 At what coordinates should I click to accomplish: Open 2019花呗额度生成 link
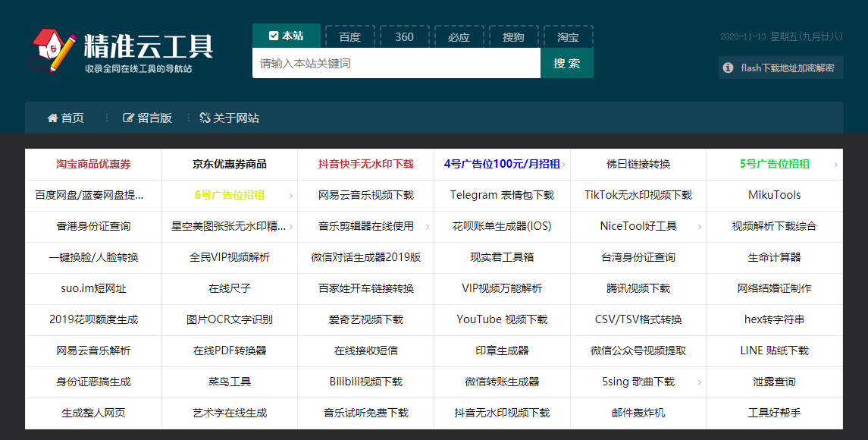coord(93,319)
